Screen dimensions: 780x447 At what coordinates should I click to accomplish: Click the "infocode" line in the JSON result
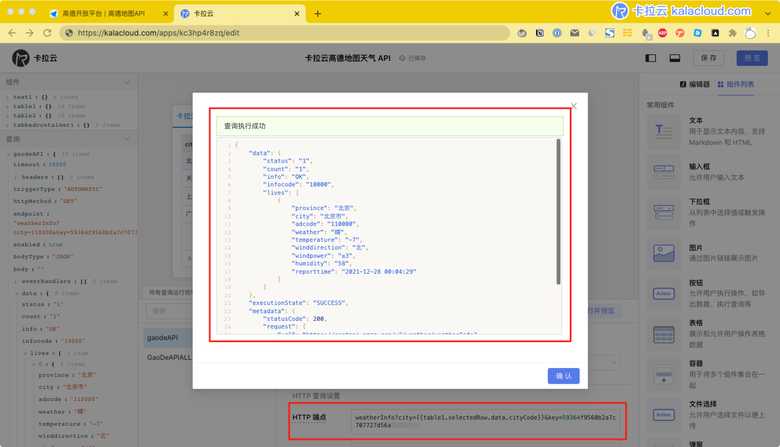pyautogui.click(x=298, y=184)
